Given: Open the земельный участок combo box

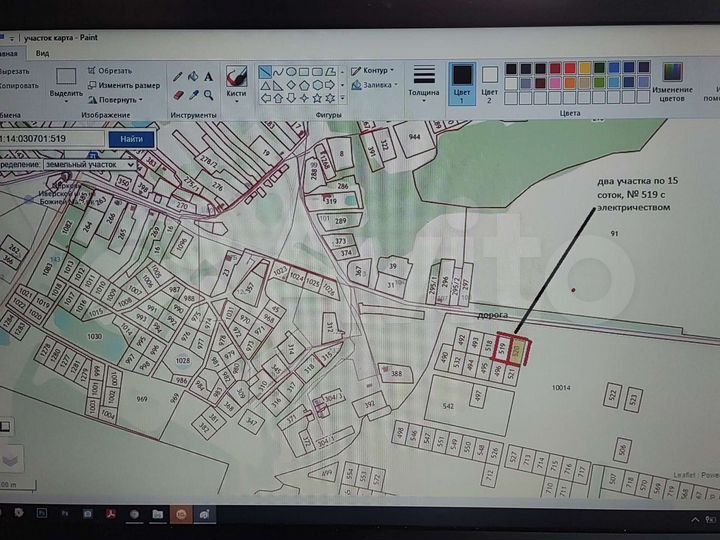Looking at the screenshot, I should pos(90,164).
